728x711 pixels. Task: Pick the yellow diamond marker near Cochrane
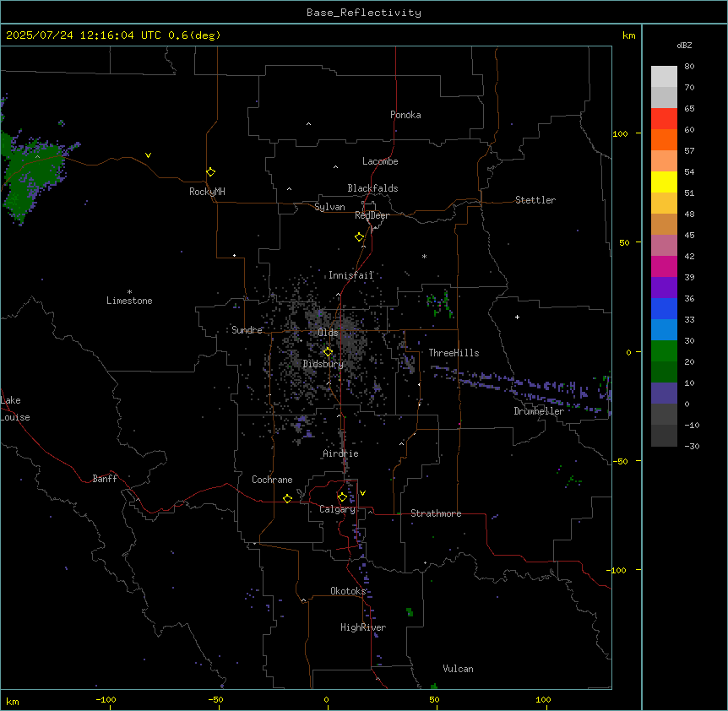tap(287, 498)
